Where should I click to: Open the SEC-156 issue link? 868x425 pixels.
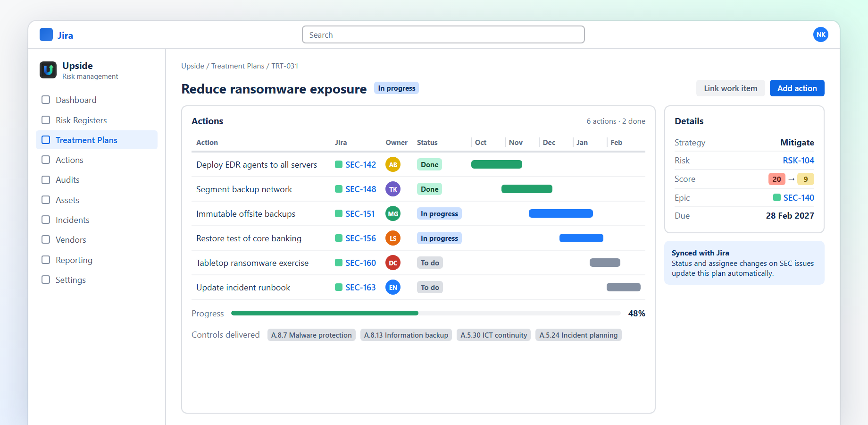click(x=361, y=238)
